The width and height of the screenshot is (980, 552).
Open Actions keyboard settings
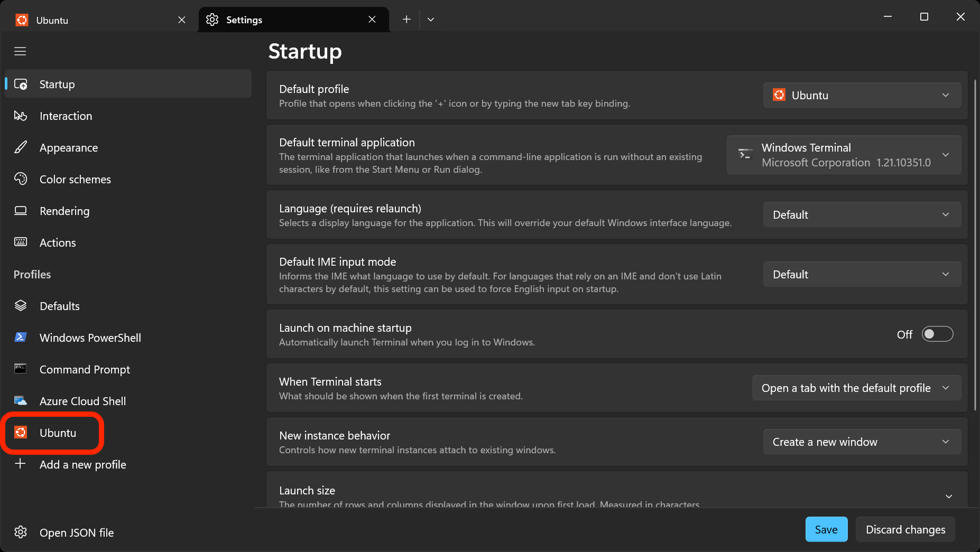(x=20, y=242)
